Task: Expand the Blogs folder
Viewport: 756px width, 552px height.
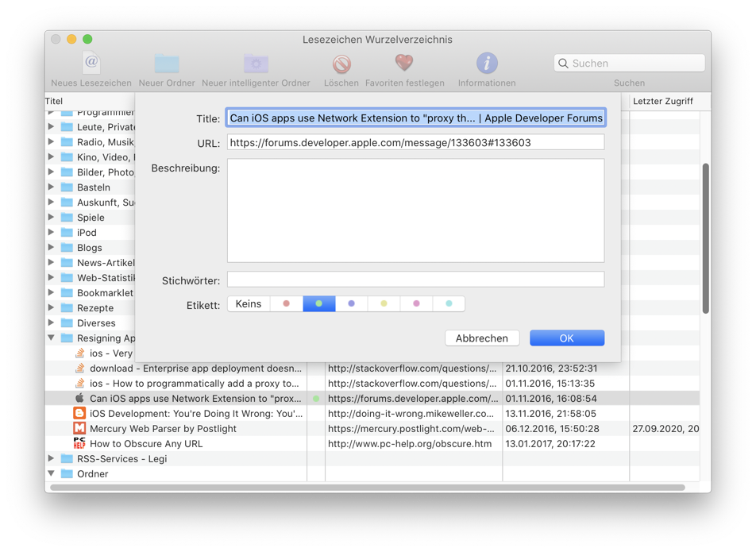Action: (x=51, y=247)
